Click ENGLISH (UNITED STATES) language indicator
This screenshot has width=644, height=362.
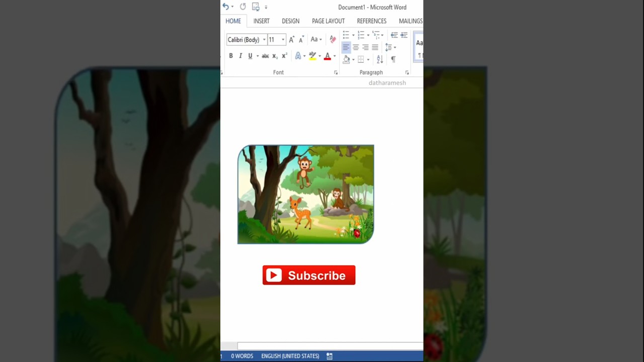(x=290, y=356)
